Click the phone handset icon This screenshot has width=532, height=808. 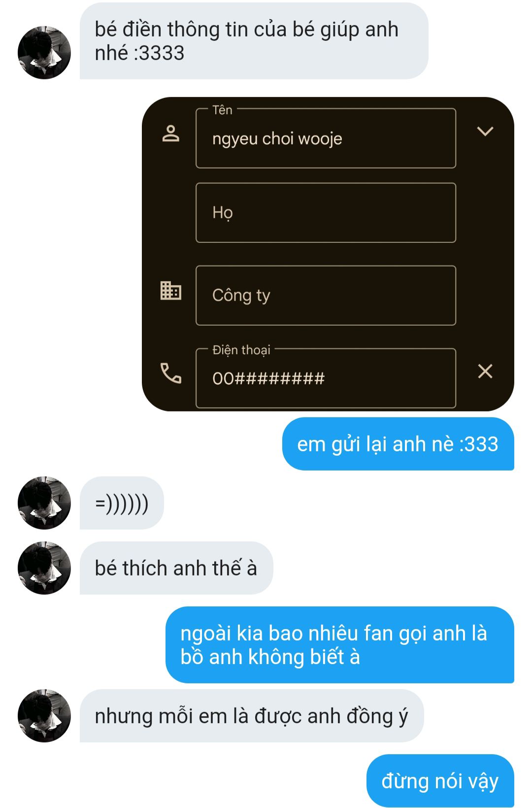(171, 373)
